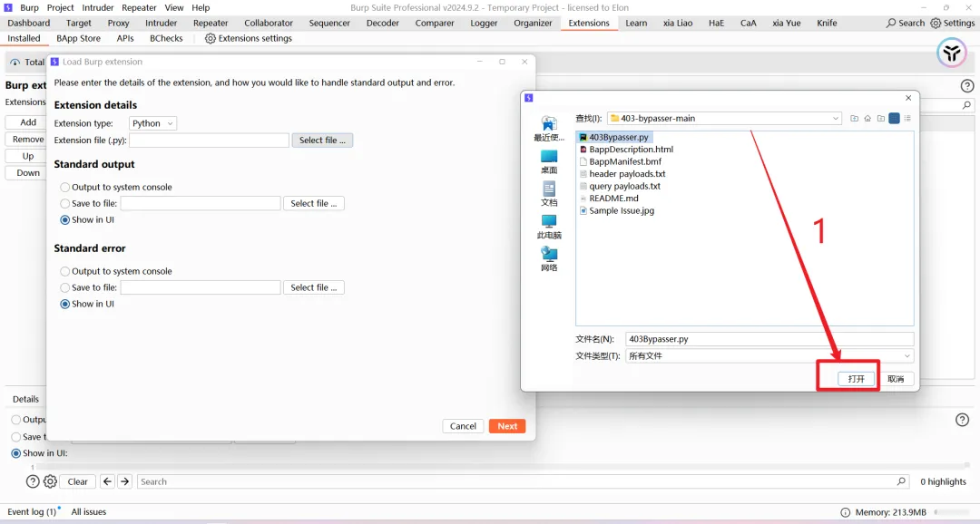Select Standard output 'Save to file' radio

click(65, 203)
